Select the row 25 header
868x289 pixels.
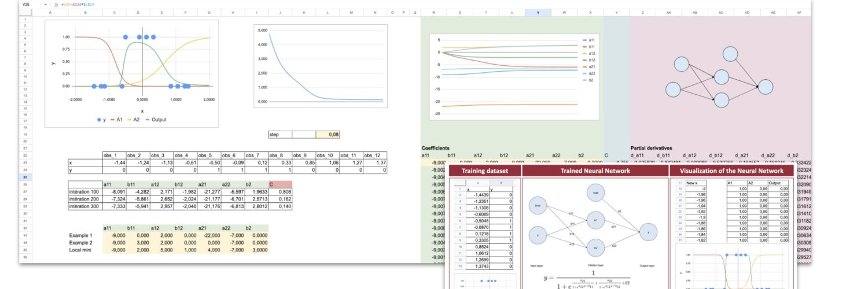pyautogui.click(x=25, y=177)
